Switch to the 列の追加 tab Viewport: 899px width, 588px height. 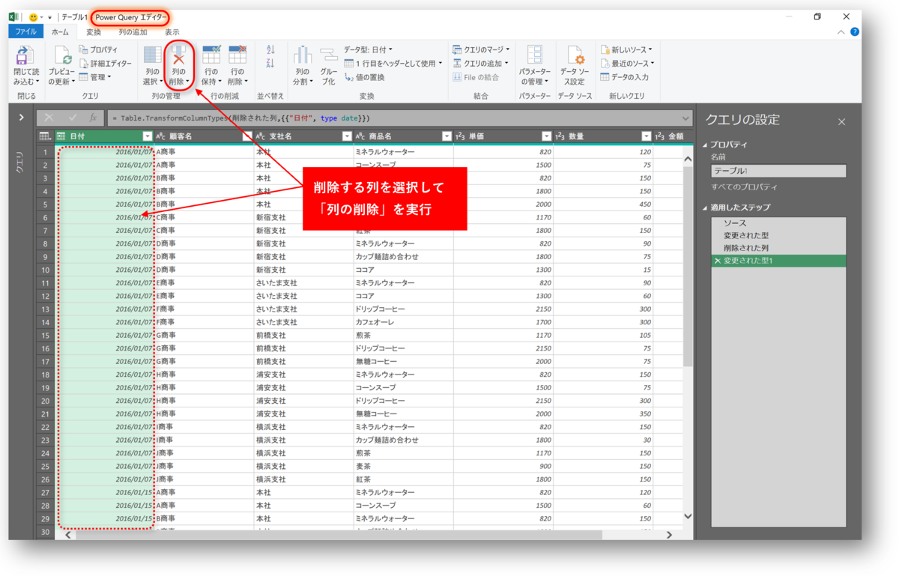[133, 31]
